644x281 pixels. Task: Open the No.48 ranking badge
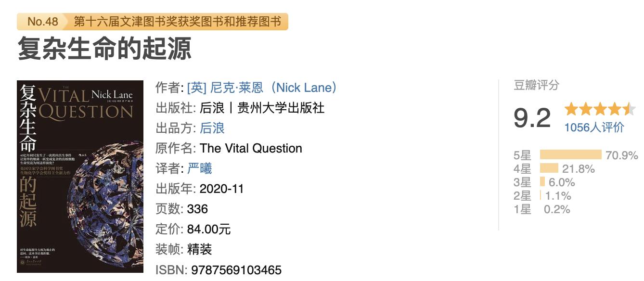click(42, 22)
